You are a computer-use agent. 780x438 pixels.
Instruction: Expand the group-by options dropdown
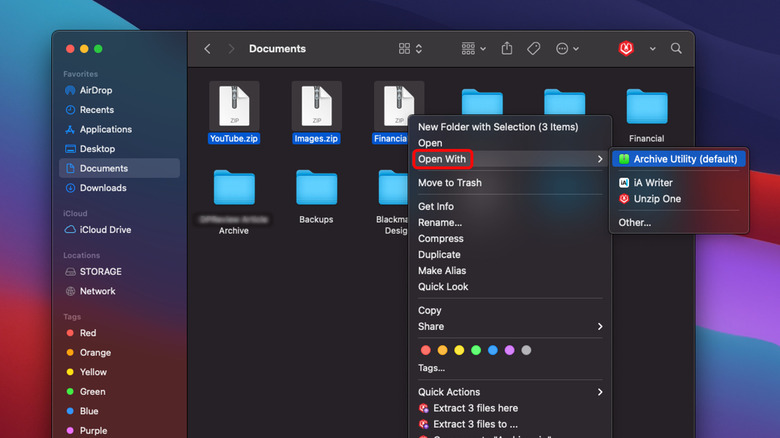coord(474,48)
